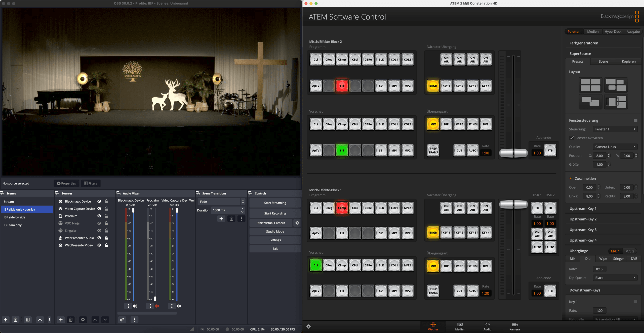Image resolution: width=644 pixels, height=333 pixels.
Task: Open the Dip-Quelle Black dropdown
Action: tap(615, 278)
